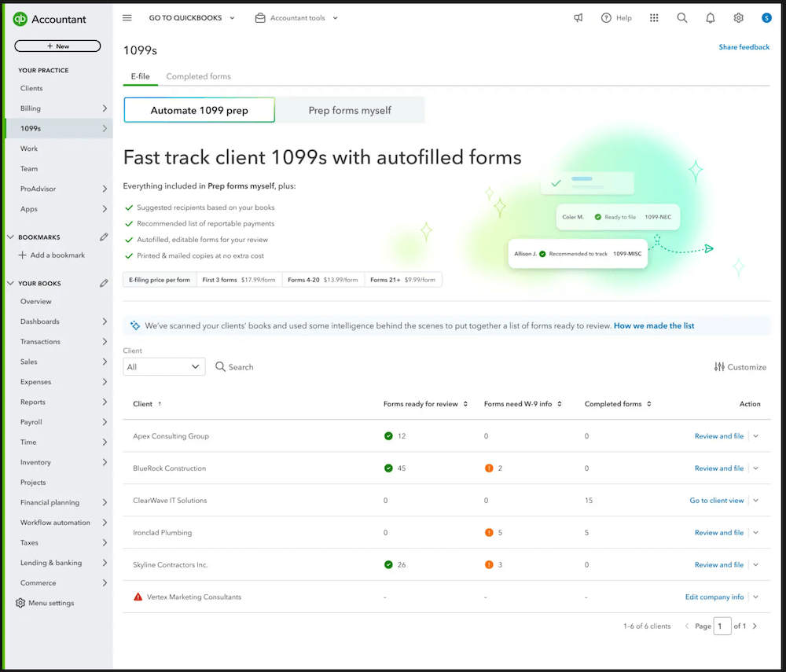
Task: Open the settings gear in the top bar
Action: pos(738,17)
